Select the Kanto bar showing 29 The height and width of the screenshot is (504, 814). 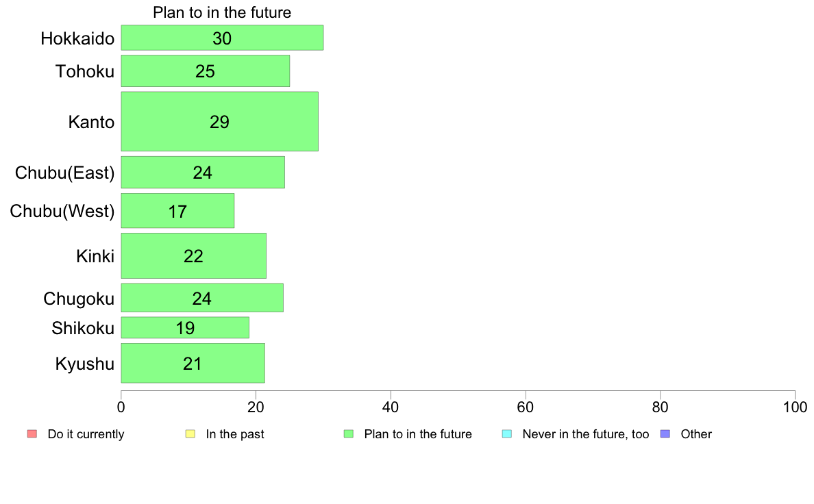[x=219, y=121]
